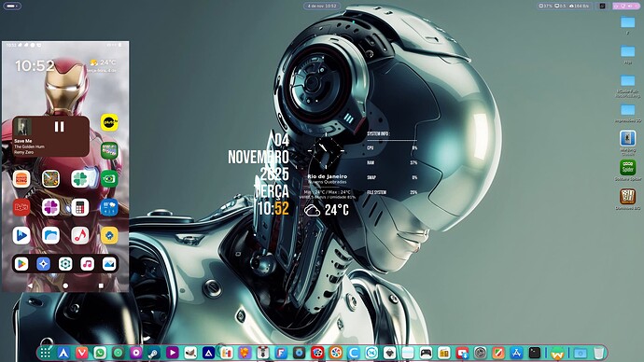The width and height of the screenshot is (644, 362).
Task: Open the trash can in the dock
Action: 599,353
